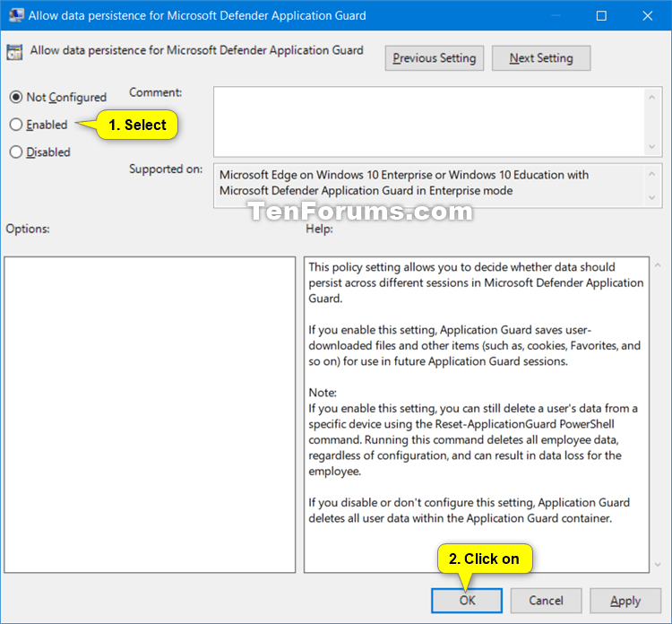Click 'If you disable or don't configure' paragraph

click(x=470, y=510)
